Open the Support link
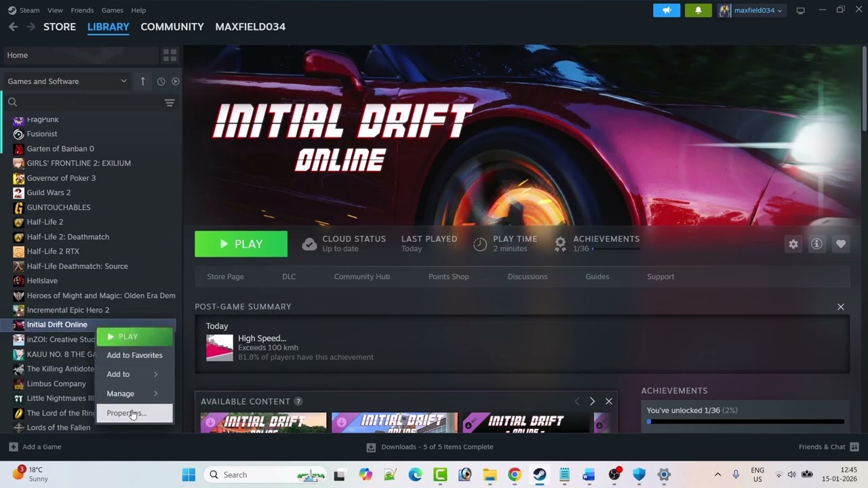This screenshot has width=868, height=488. tap(660, 277)
